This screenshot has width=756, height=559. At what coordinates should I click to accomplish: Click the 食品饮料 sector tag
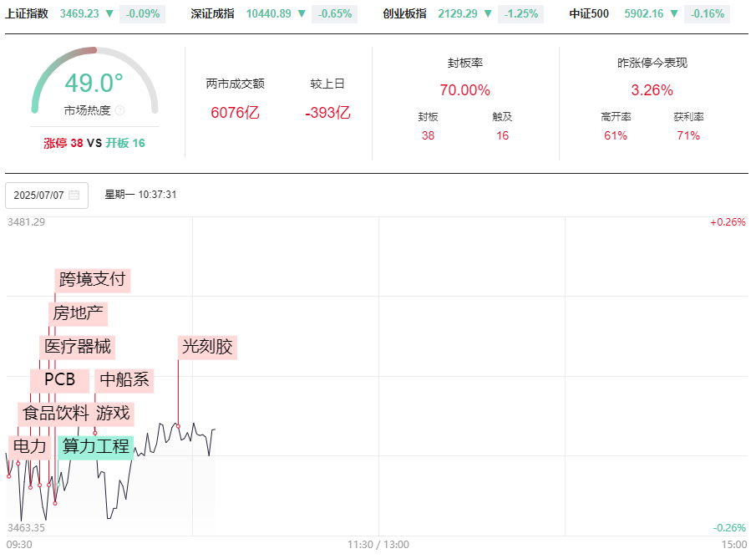[x=55, y=413]
